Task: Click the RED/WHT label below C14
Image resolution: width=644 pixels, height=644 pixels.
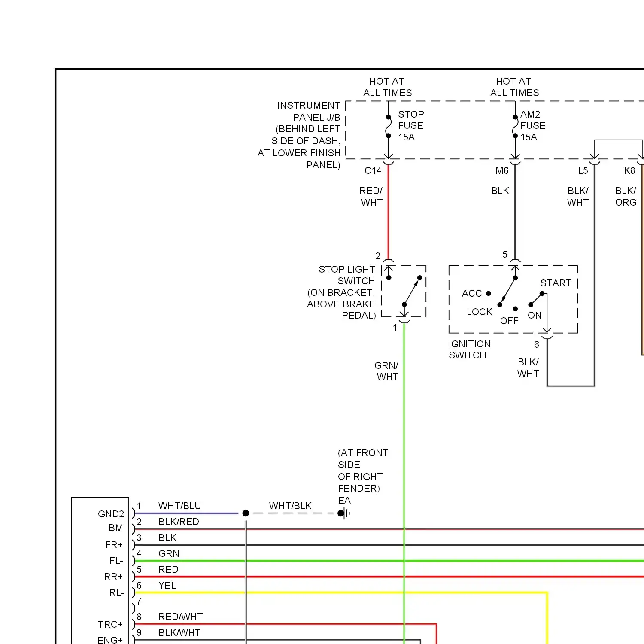Action: (371, 197)
